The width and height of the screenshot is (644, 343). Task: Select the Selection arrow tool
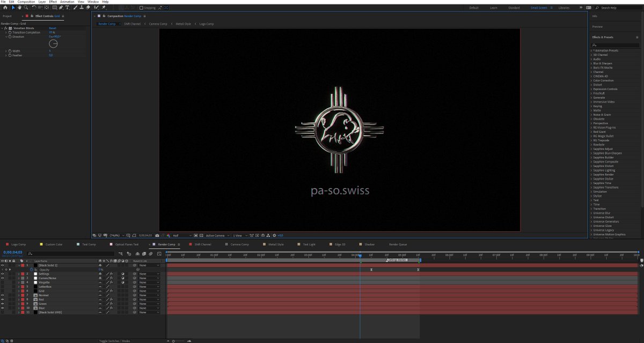pos(13,8)
